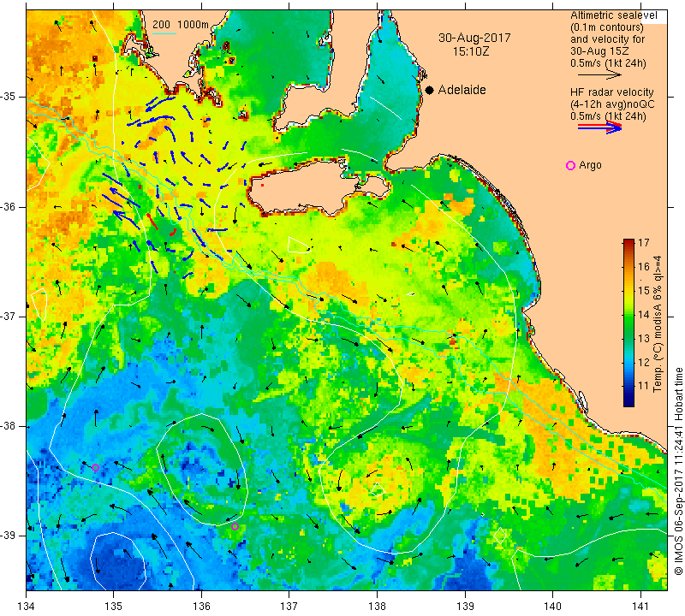This screenshot has width=685, height=616.
Task: Click the Argo legend label
Action: 590,165
